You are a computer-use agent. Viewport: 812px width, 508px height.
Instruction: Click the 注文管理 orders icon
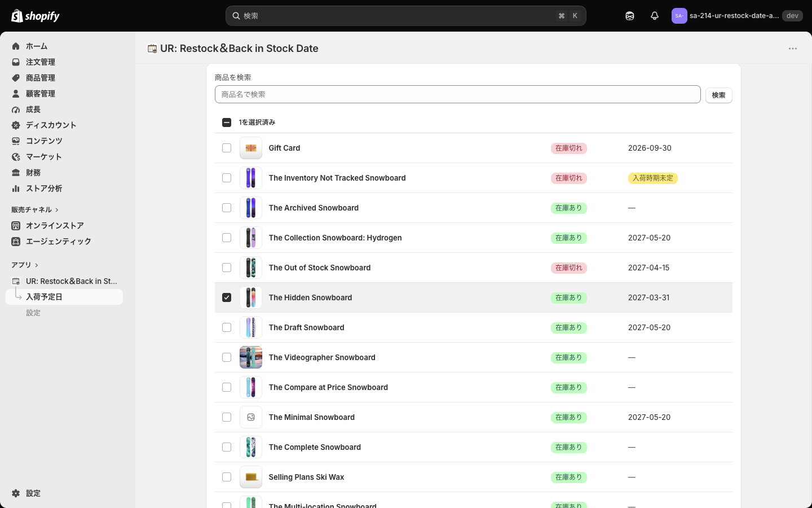point(16,62)
